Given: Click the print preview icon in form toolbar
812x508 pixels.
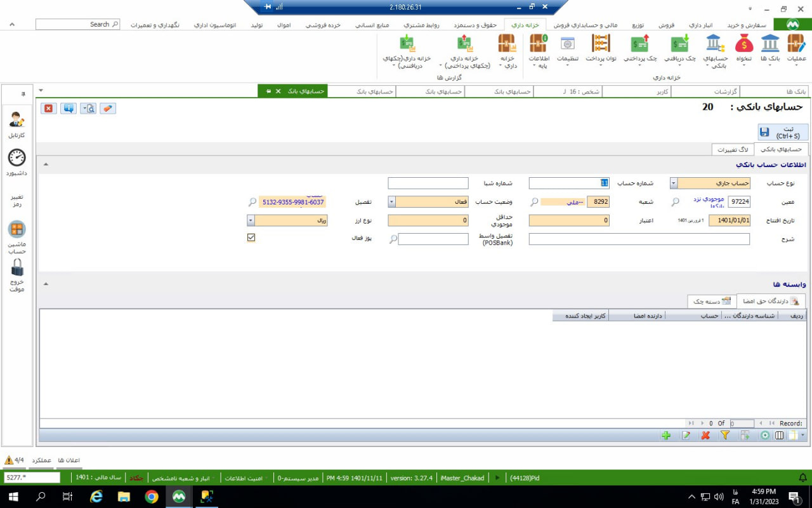Looking at the screenshot, I should tap(88, 108).
